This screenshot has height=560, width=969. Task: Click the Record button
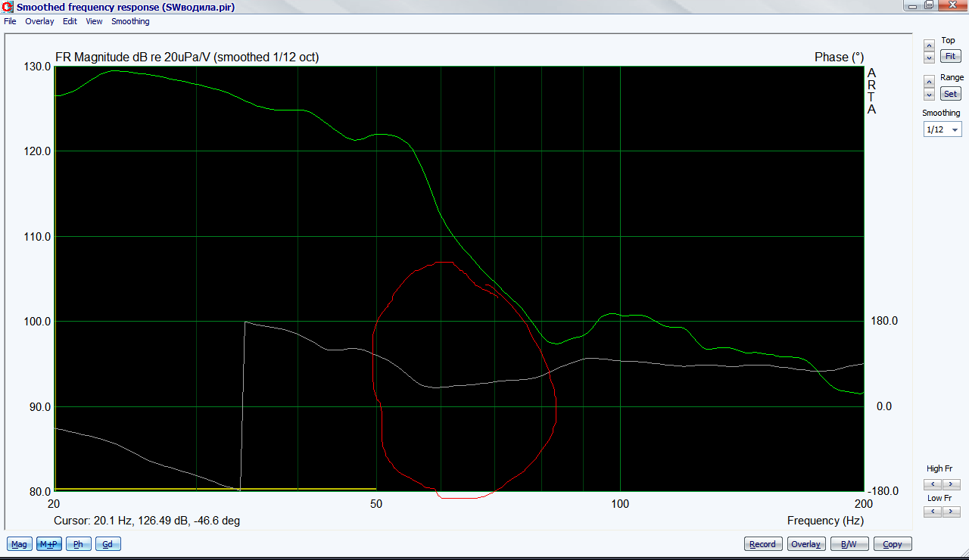762,544
